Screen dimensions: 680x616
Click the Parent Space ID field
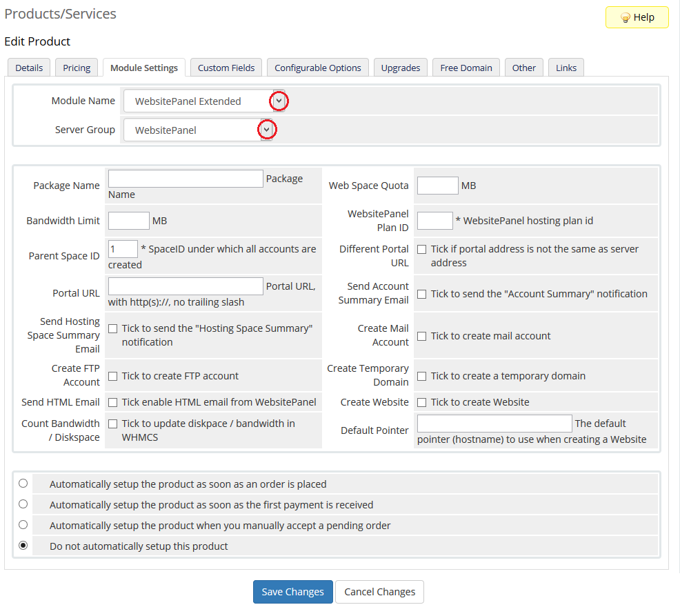click(x=123, y=249)
